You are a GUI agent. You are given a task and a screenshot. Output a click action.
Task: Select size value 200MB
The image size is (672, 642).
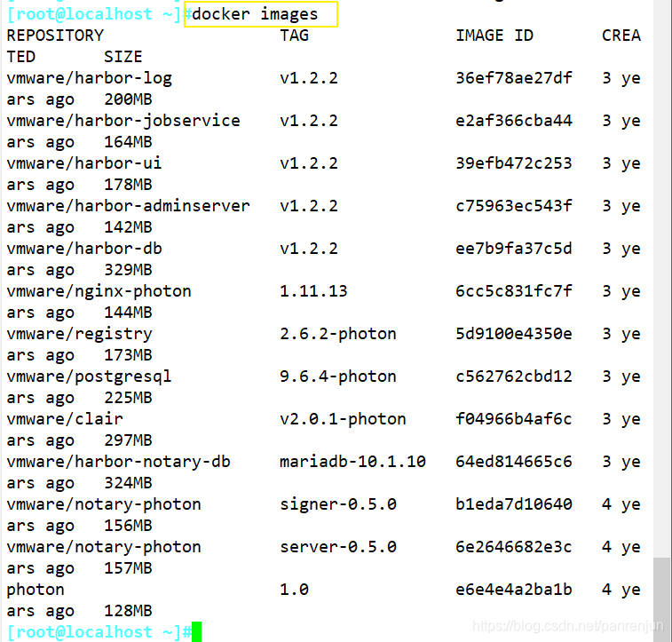(128, 99)
